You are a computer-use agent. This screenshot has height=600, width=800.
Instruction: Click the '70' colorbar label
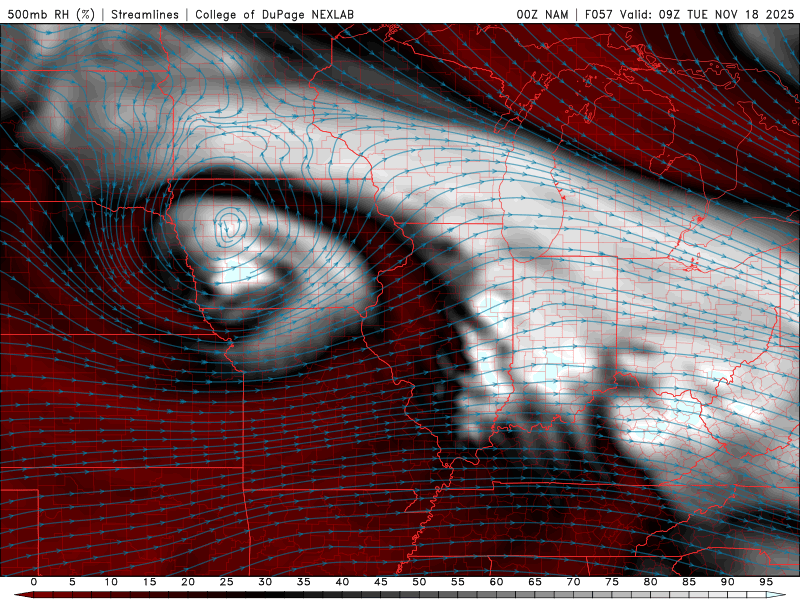point(573,582)
